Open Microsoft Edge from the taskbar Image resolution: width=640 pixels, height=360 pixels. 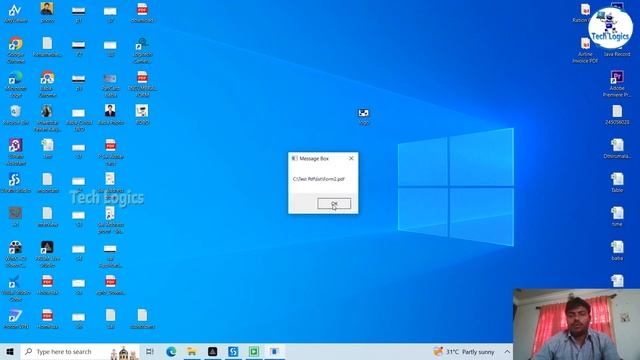click(x=171, y=351)
